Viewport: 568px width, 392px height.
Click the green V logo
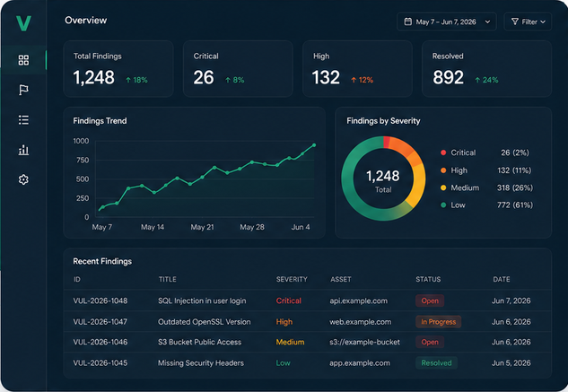coord(23,23)
